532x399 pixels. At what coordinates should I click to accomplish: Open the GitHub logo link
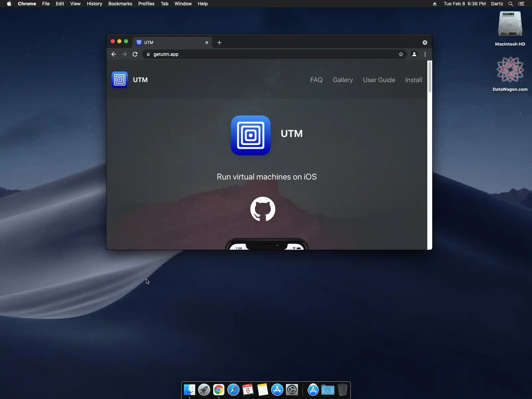pos(263,209)
